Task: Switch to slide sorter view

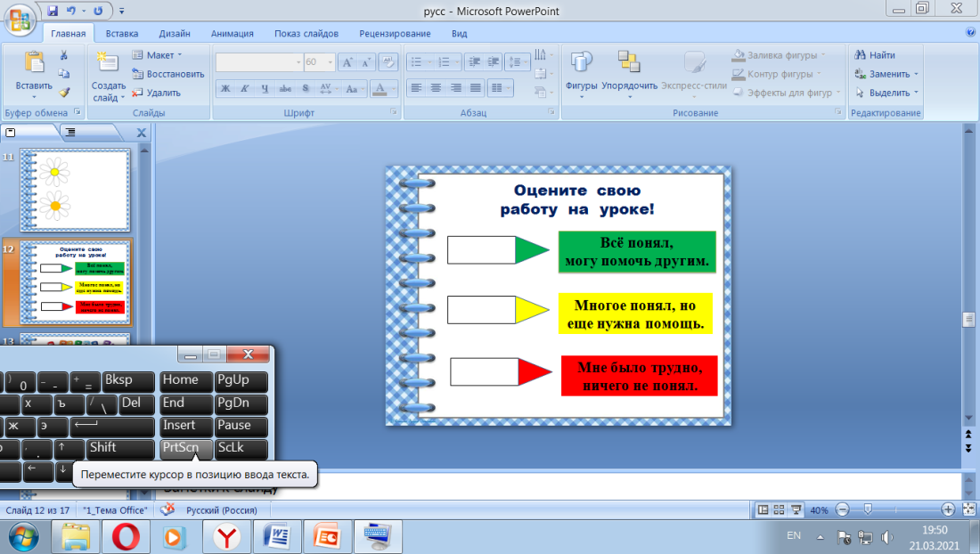Action: click(779, 510)
